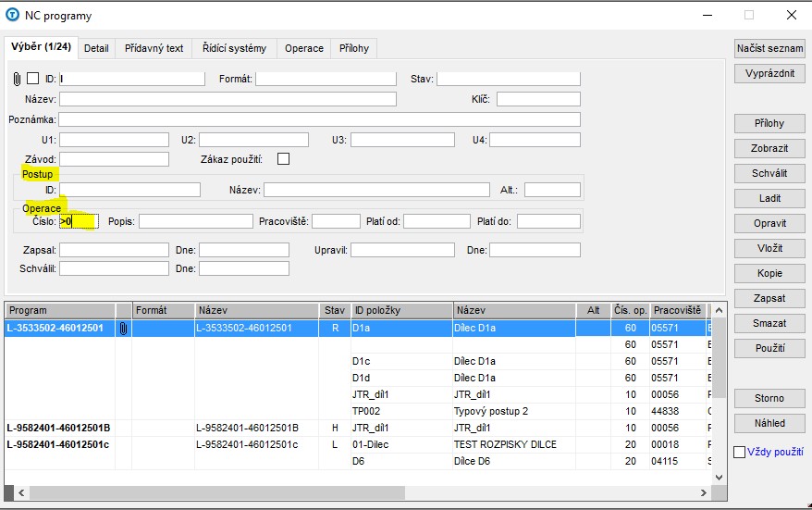Tick the checkbox next to the ID field

(32, 79)
